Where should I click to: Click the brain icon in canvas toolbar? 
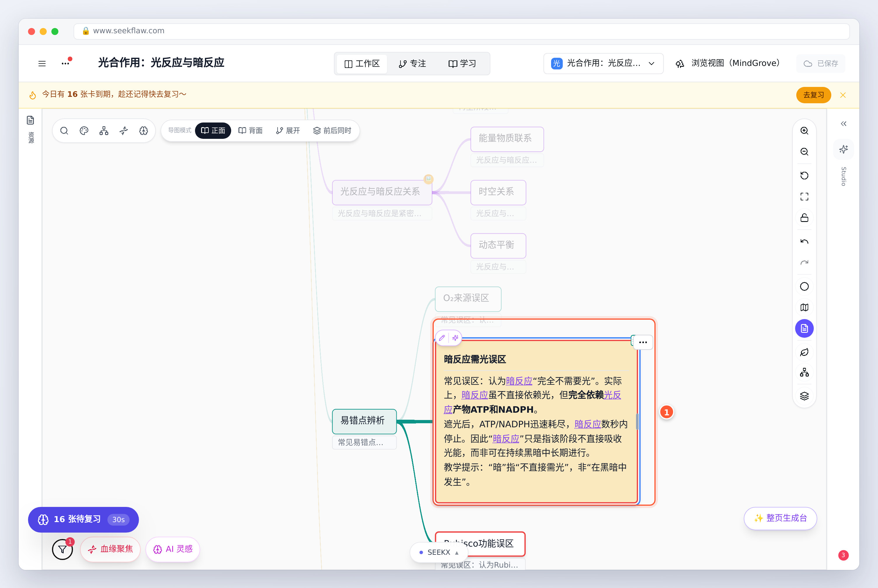144,130
